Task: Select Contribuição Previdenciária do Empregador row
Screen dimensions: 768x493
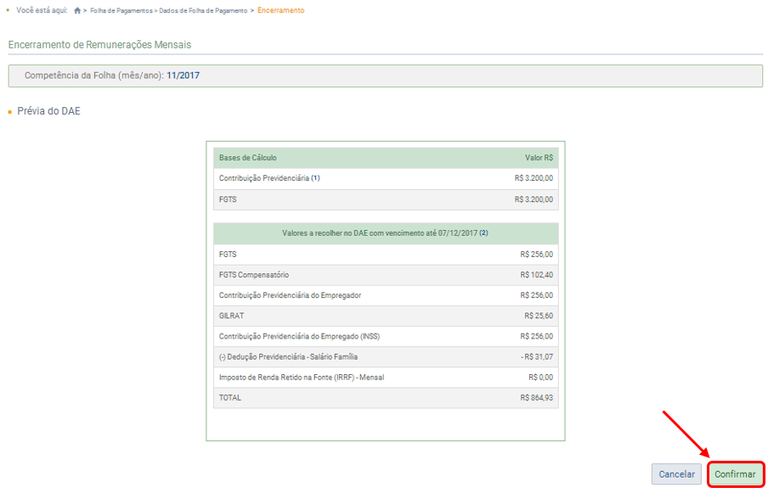Action: (x=290, y=295)
